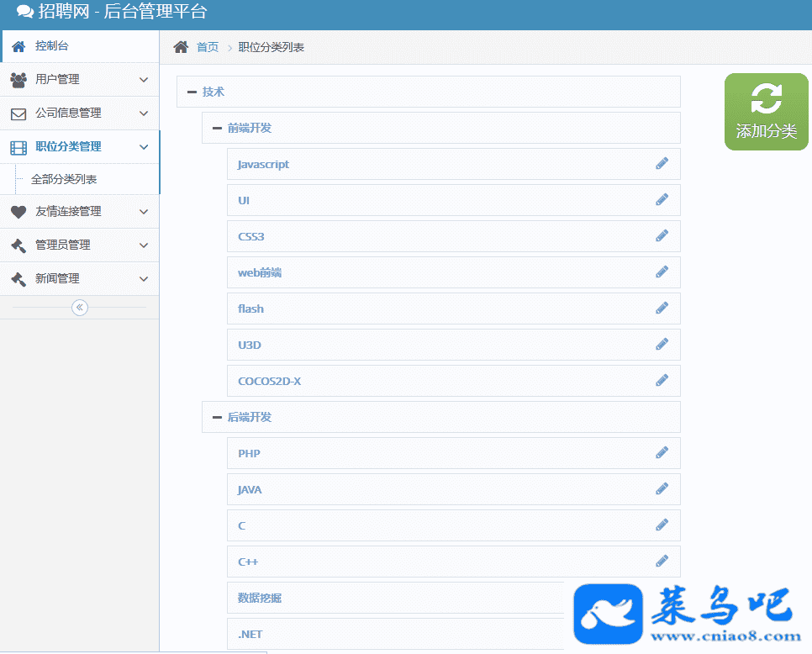812x654 pixels.
Task: Edit the UI category via pencil icon
Action: click(662, 200)
